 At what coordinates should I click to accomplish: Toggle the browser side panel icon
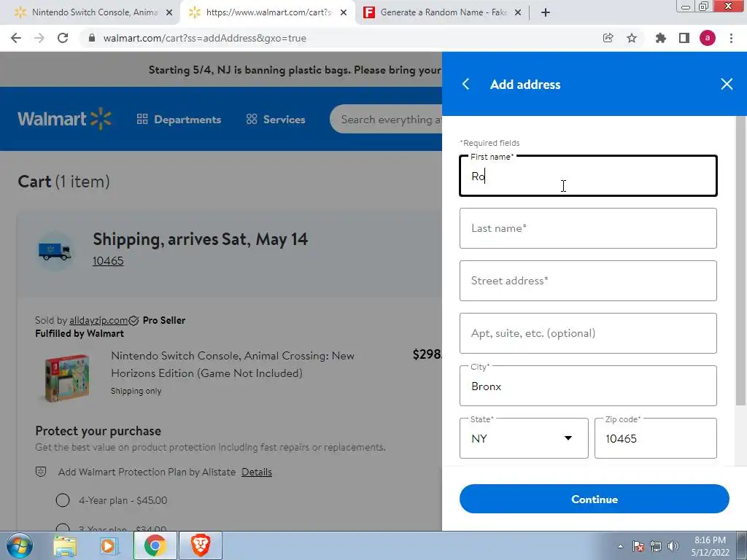point(684,38)
